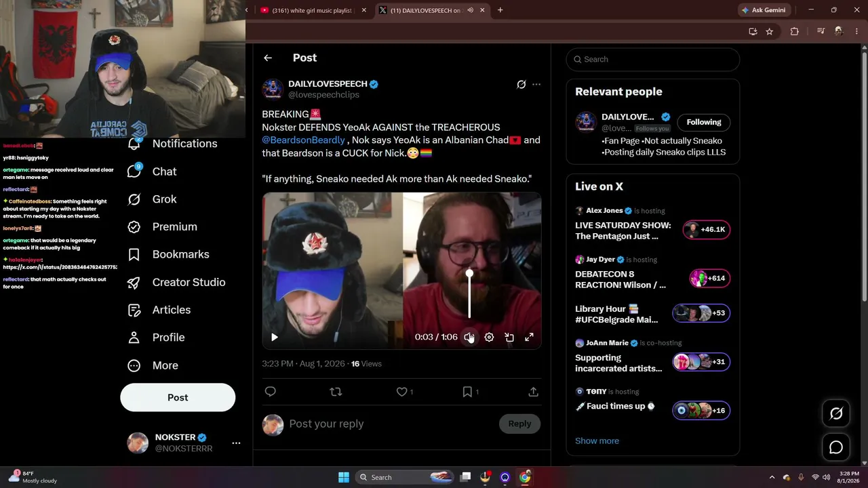Toggle the Following button for DAILYLOVESPEECH
This screenshot has height=488, width=868.
point(703,122)
